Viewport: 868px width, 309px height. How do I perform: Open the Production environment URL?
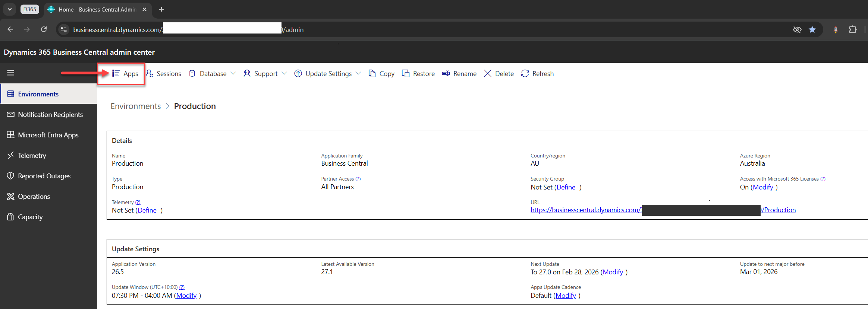663,210
